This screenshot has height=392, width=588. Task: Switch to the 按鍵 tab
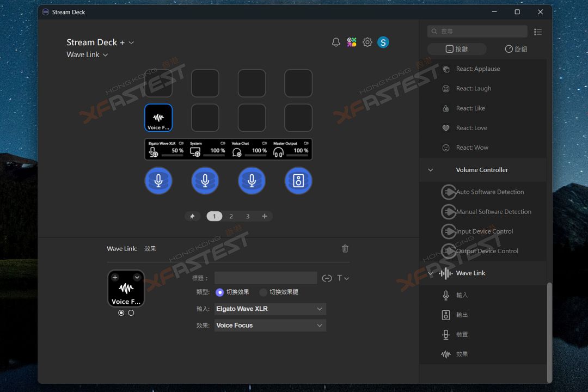(457, 49)
